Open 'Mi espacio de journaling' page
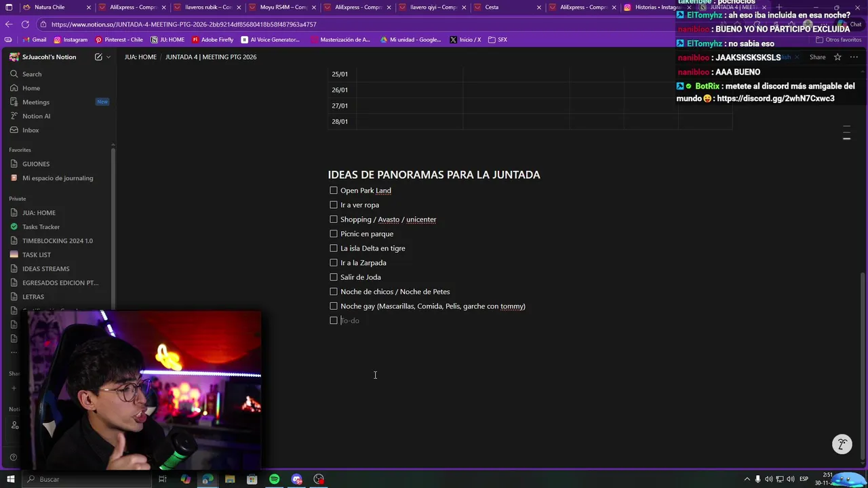The width and height of the screenshot is (868, 488). pyautogui.click(x=58, y=178)
